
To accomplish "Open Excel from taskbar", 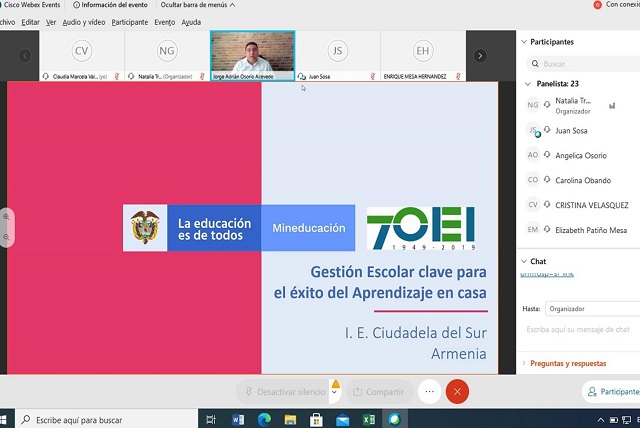I will coord(369,419).
